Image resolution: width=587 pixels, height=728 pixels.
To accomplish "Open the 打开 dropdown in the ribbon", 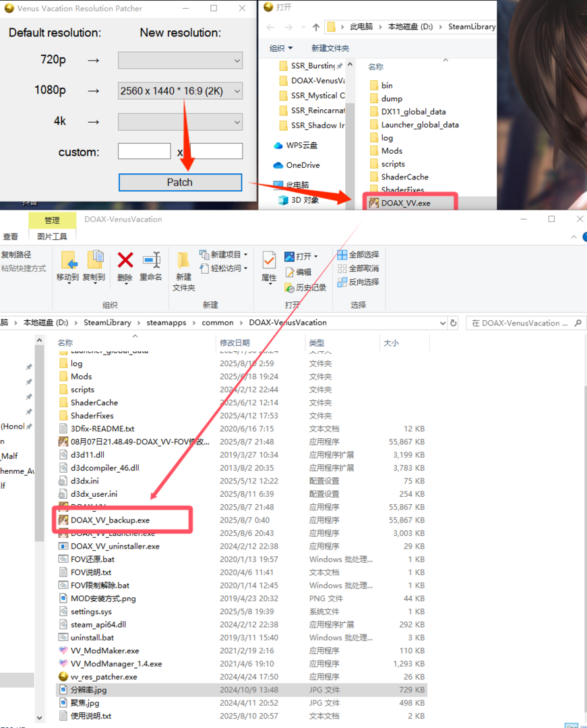I will [x=301, y=256].
